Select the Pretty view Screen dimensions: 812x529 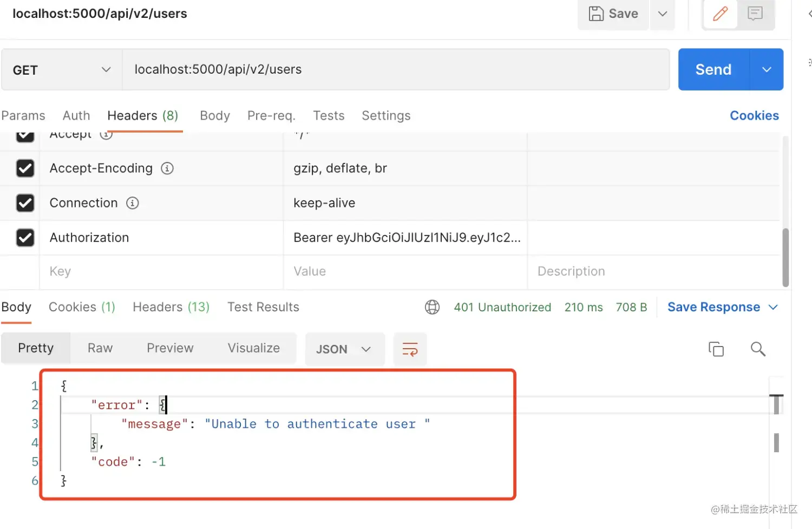click(36, 348)
